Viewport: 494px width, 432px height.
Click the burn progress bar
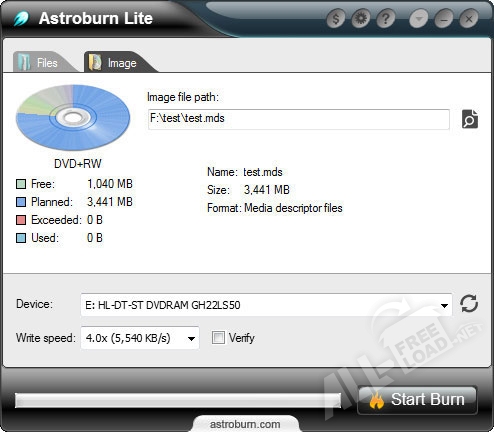click(x=178, y=400)
